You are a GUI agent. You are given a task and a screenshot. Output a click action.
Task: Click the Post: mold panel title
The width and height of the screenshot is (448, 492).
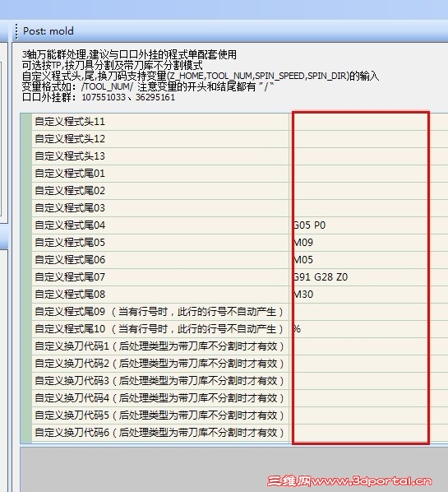pos(48,31)
